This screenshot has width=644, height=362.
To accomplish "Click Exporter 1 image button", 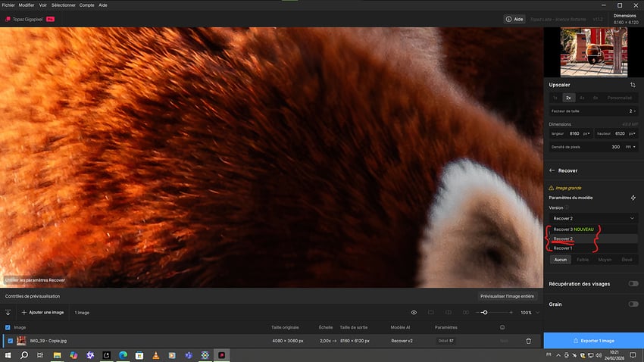I will [x=593, y=341].
